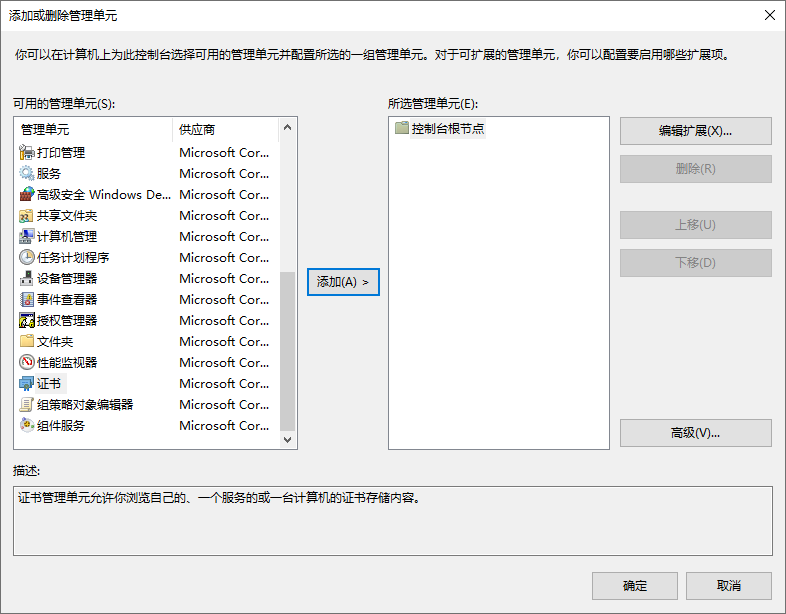Select the 打印管理 snap-in icon
The image size is (786, 614).
(27, 153)
